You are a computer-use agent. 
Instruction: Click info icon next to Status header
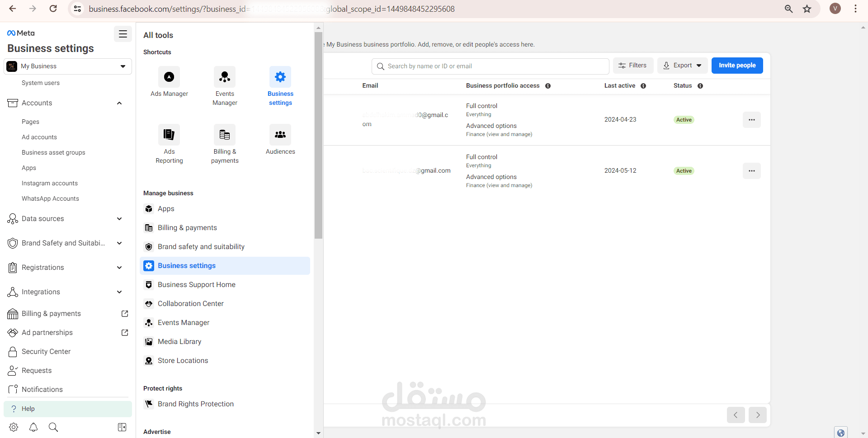pyautogui.click(x=700, y=86)
